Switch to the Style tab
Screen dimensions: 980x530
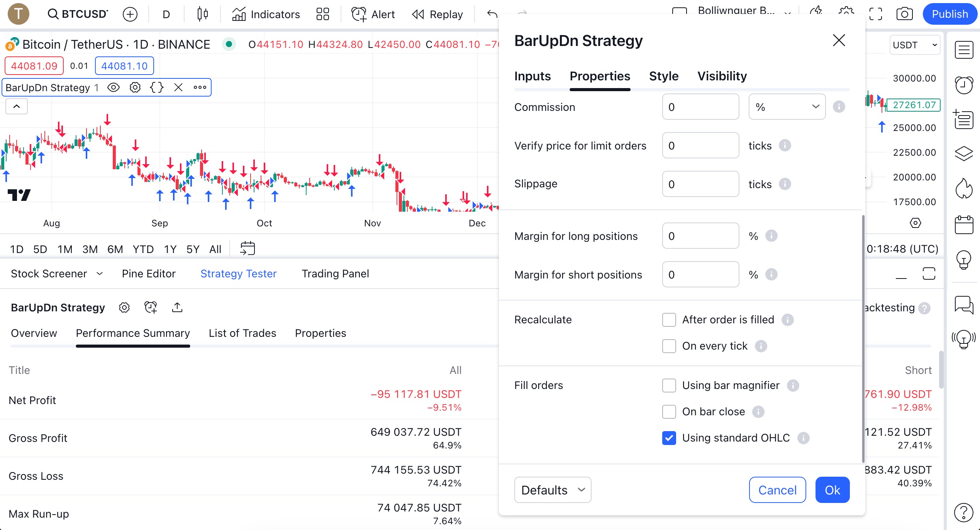click(664, 76)
